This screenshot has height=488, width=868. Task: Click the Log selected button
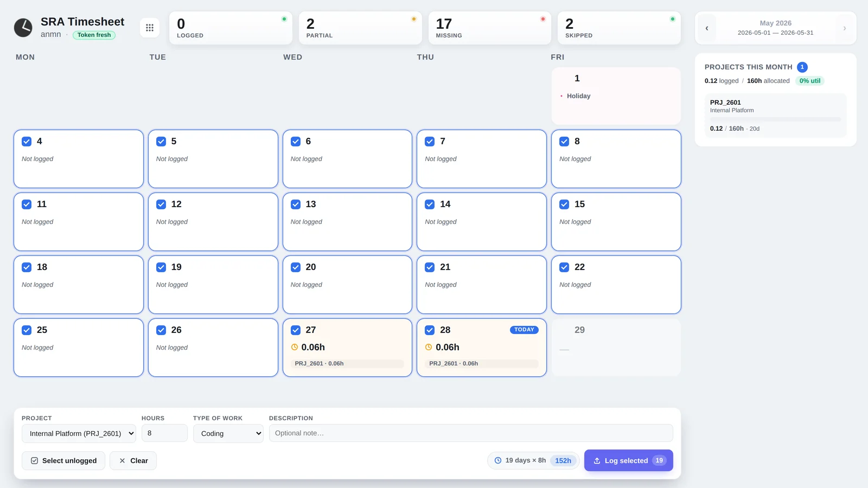tap(629, 460)
